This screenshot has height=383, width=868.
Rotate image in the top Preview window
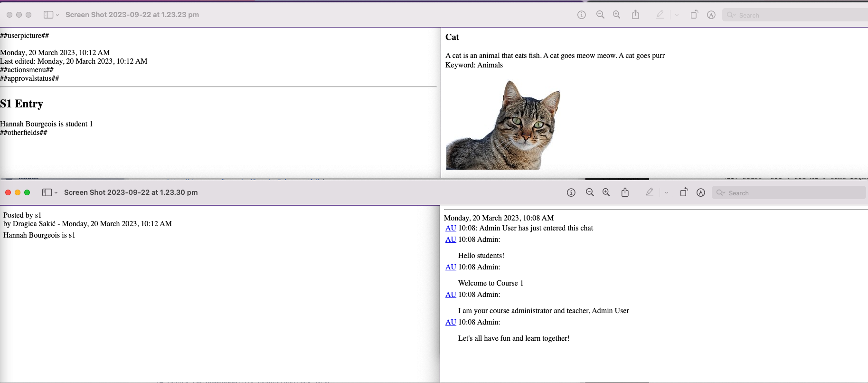tap(694, 15)
